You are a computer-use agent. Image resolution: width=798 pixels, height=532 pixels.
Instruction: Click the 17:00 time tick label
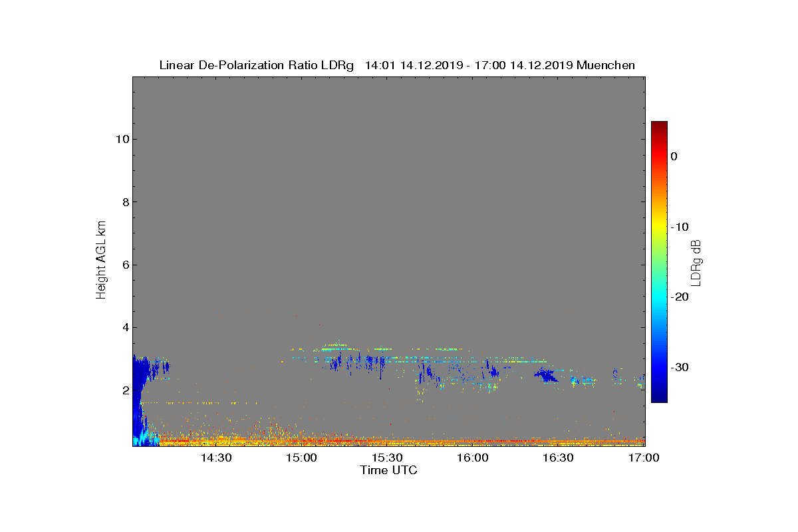(x=644, y=458)
